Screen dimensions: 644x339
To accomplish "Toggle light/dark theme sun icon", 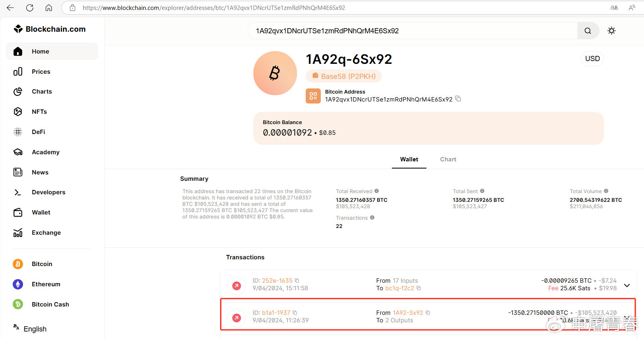I will coord(611,31).
